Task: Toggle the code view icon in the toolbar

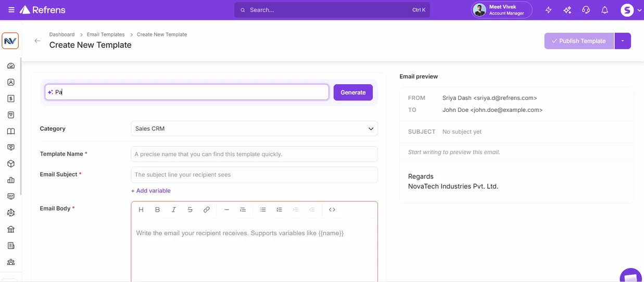Action: tap(332, 210)
